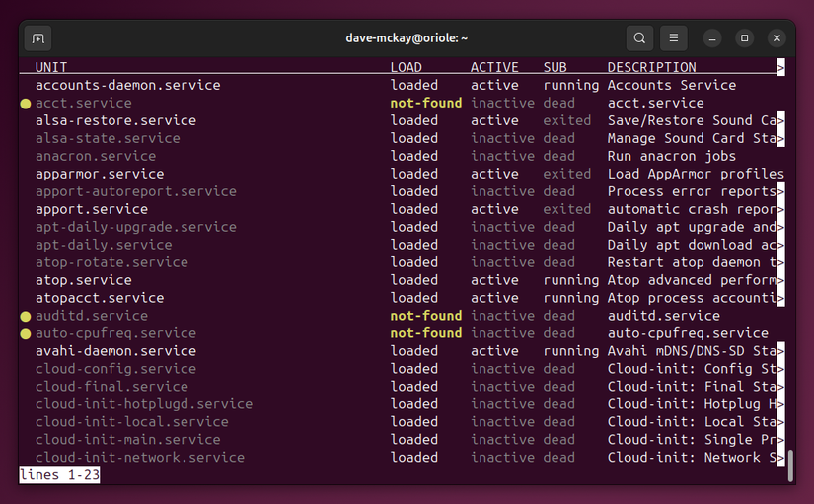This screenshot has height=504, width=814.
Task: Click yellow dot beside acct.service
Action: 26,103
